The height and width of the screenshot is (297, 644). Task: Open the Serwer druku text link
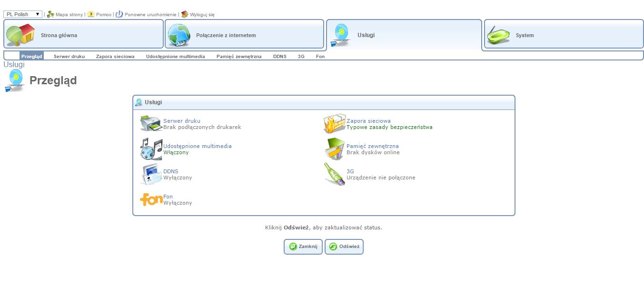pos(182,121)
